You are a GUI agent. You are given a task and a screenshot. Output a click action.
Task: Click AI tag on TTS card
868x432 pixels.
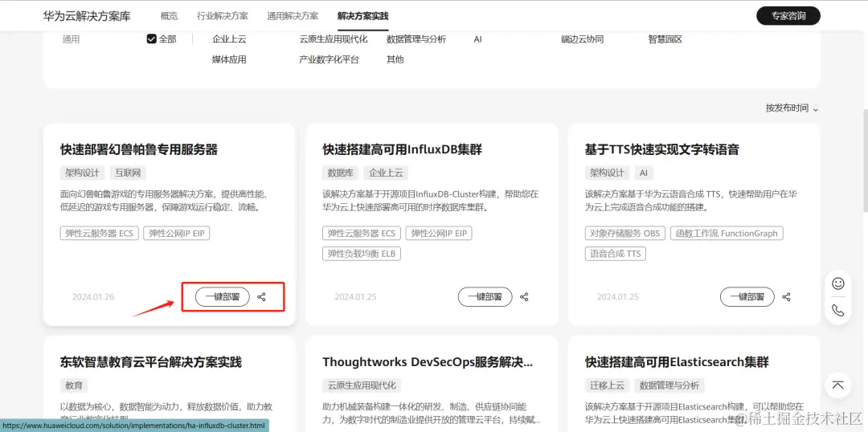[x=644, y=173]
